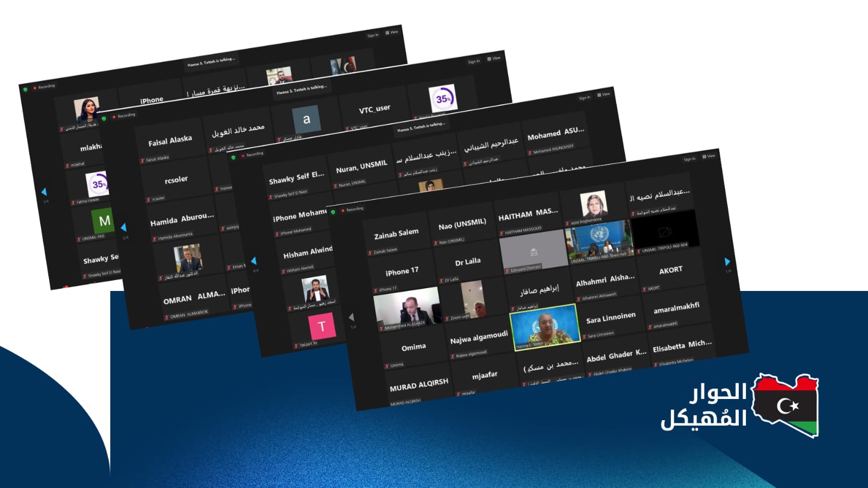Expand View options above the Mohamed ASU... tile

click(x=604, y=94)
